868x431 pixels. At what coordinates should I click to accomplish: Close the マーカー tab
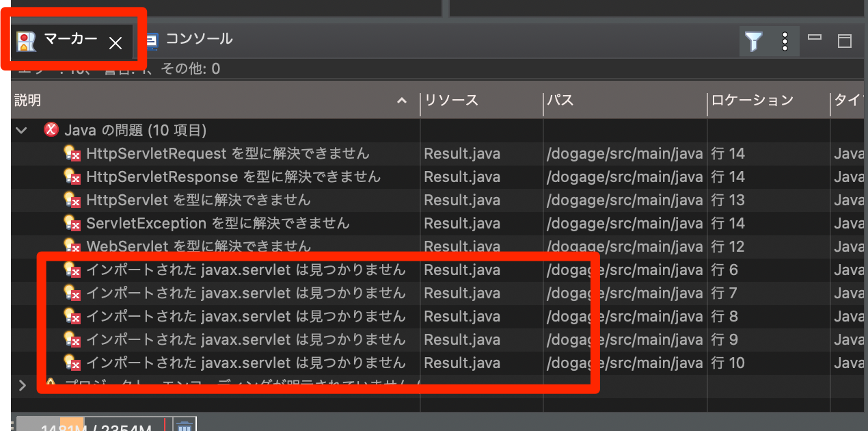(x=115, y=41)
